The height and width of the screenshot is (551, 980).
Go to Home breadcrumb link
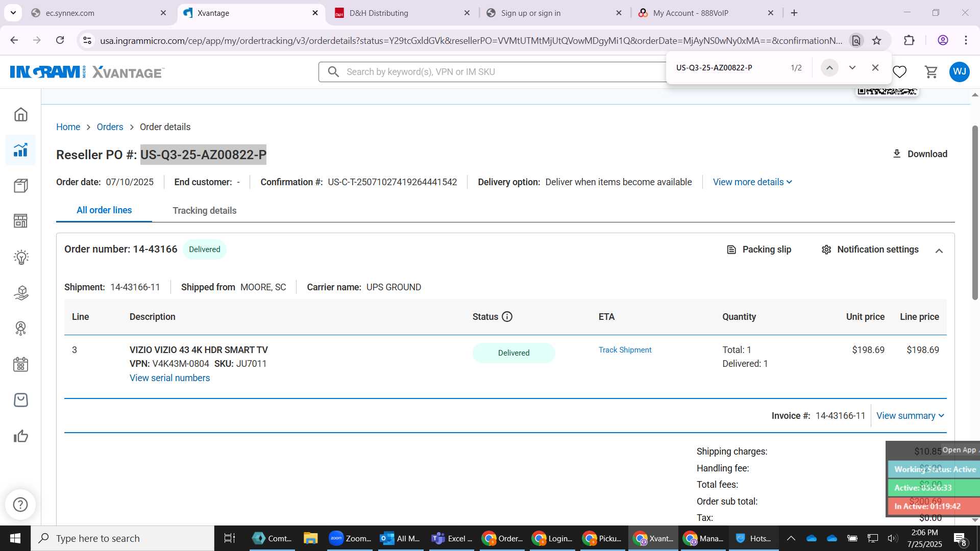pos(68,127)
